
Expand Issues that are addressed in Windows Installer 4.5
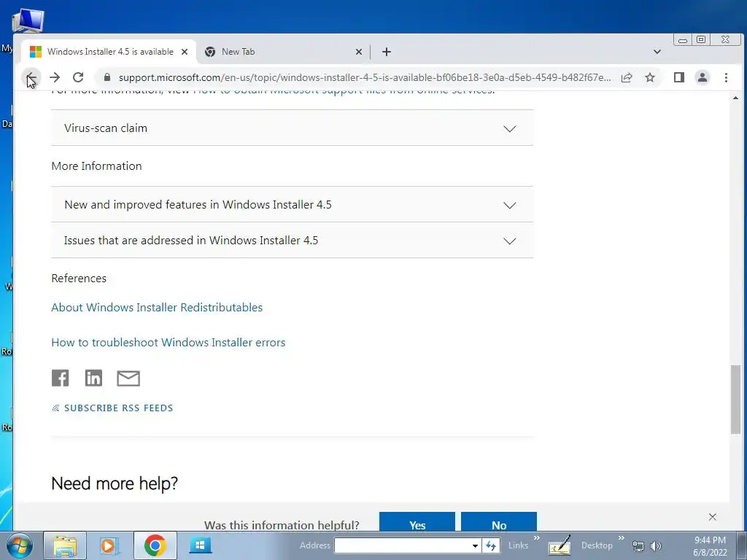tap(292, 241)
